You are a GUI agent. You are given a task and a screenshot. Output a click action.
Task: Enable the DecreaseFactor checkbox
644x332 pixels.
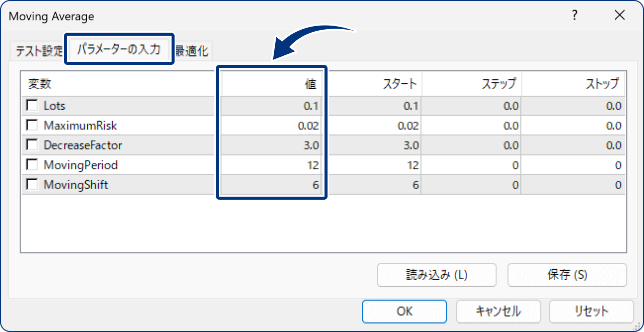[32, 144]
